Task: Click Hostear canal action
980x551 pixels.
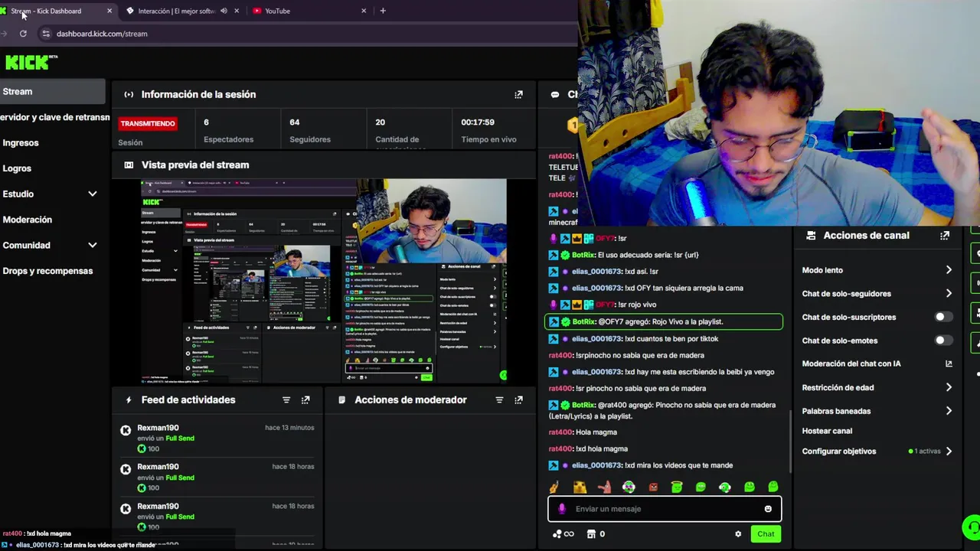Action: pos(827,431)
